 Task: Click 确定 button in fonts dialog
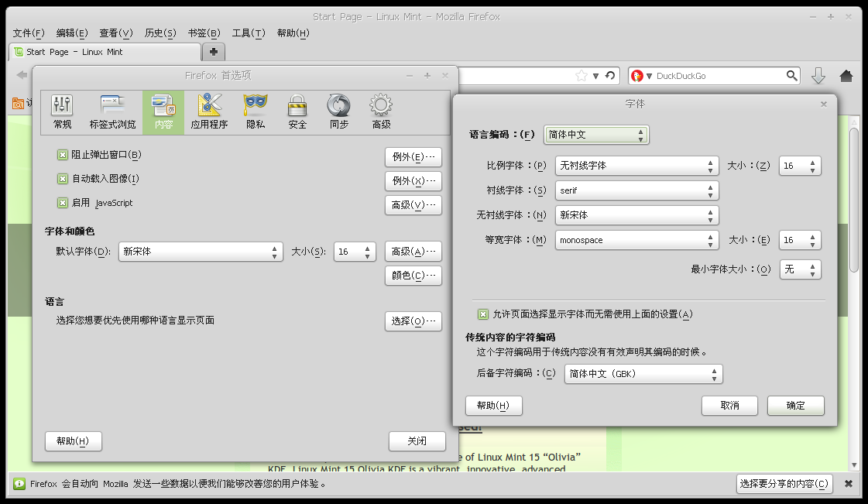click(x=795, y=406)
